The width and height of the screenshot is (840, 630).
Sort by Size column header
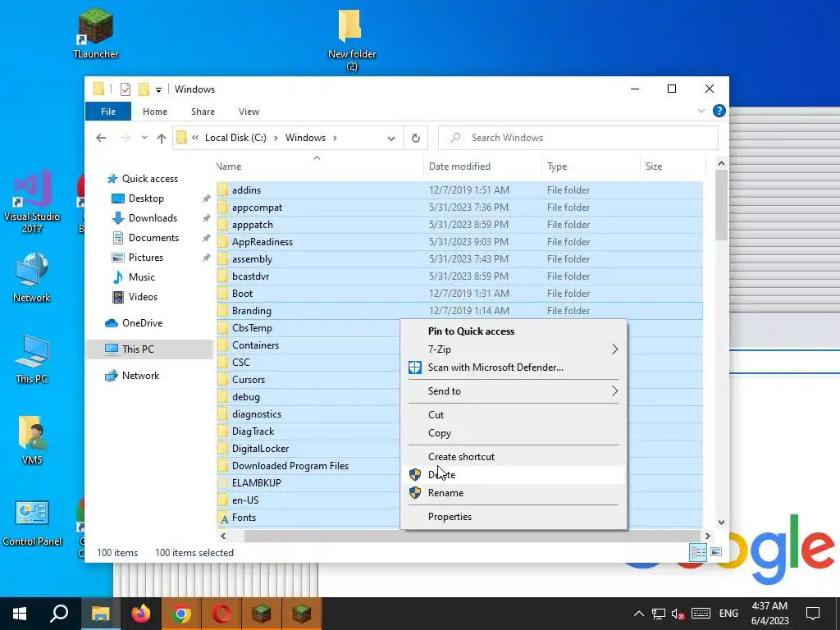click(673, 166)
